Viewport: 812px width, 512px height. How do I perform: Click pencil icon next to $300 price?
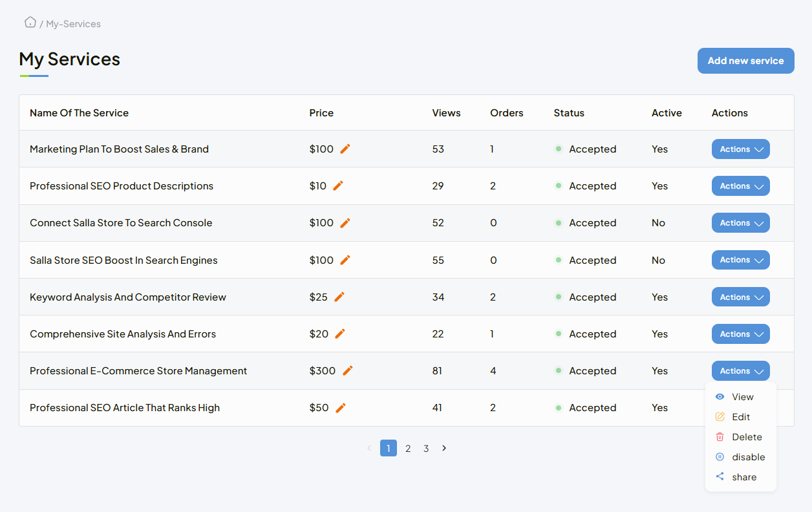[x=348, y=370]
